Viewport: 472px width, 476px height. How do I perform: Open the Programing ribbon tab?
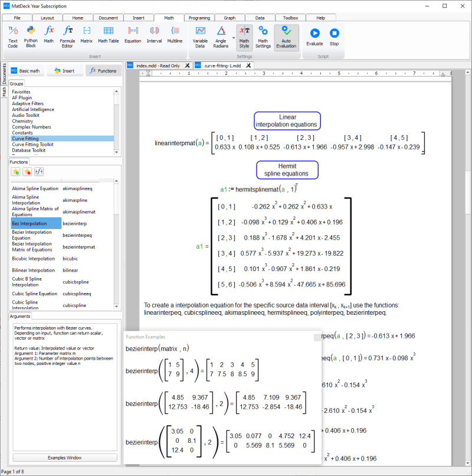[x=199, y=18]
